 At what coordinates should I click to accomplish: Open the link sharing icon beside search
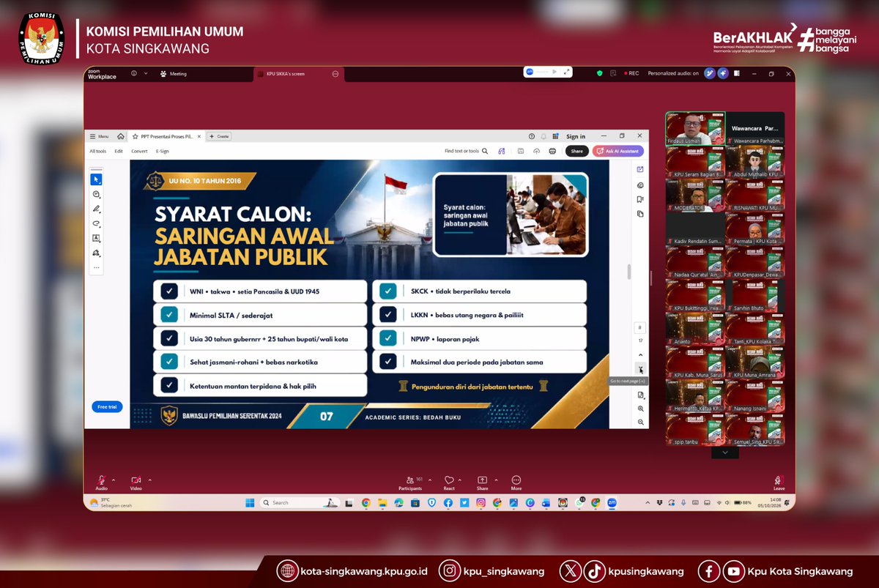[x=502, y=151]
